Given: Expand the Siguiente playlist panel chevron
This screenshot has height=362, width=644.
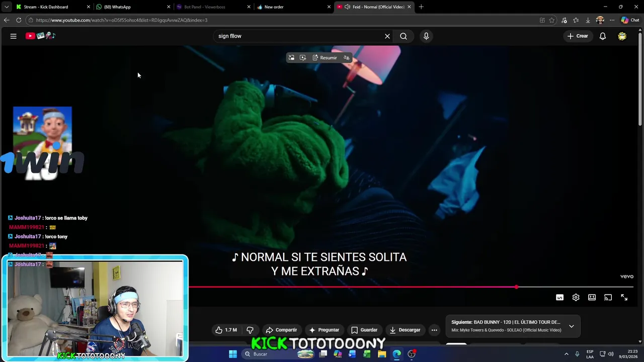Looking at the screenshot, I should 572,326.
